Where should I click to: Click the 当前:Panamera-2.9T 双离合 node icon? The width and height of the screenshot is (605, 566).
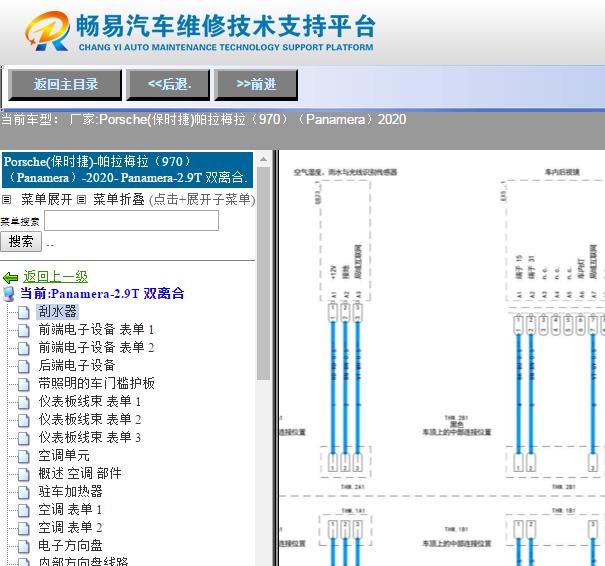9,294
